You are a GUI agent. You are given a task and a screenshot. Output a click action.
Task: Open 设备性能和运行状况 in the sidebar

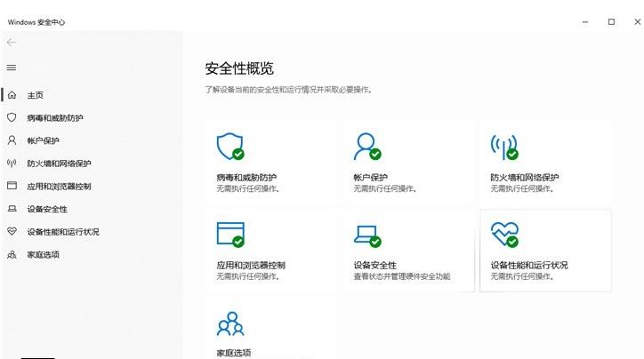pyautogui.click(x=63, y=232)
